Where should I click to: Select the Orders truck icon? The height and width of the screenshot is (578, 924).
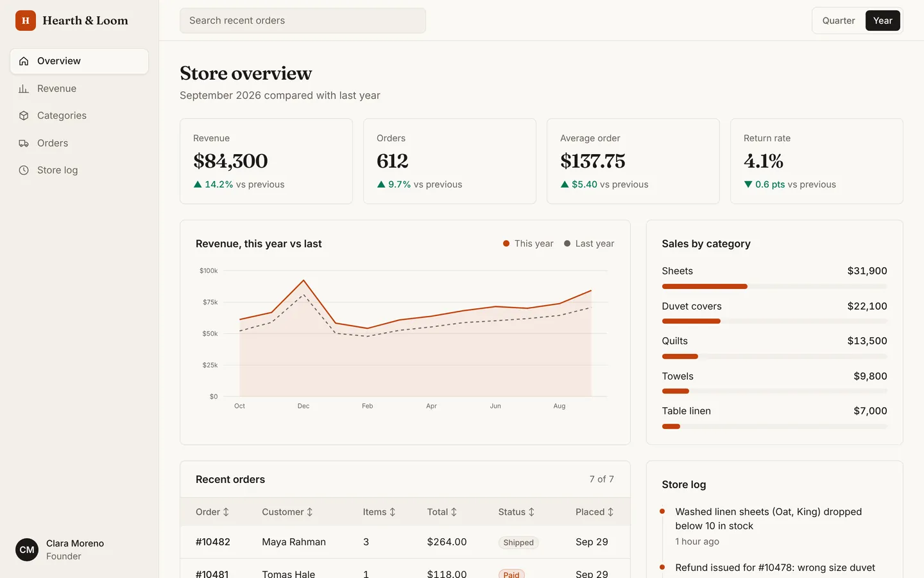(x=24, y=143)
